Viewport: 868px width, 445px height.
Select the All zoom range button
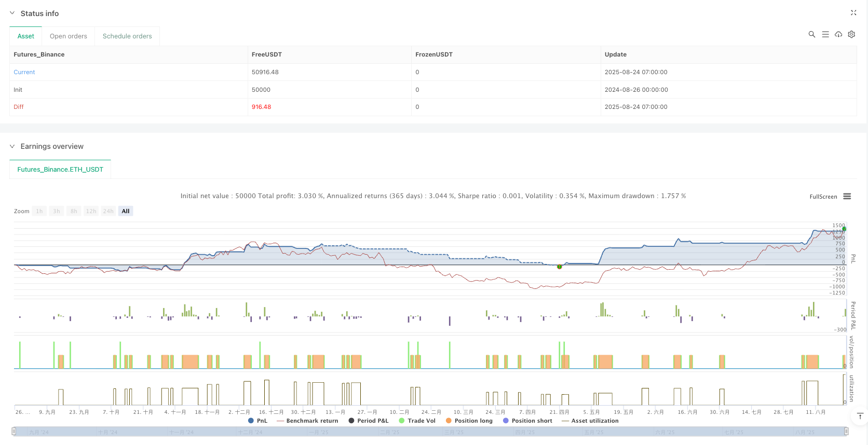coord(125,211)
